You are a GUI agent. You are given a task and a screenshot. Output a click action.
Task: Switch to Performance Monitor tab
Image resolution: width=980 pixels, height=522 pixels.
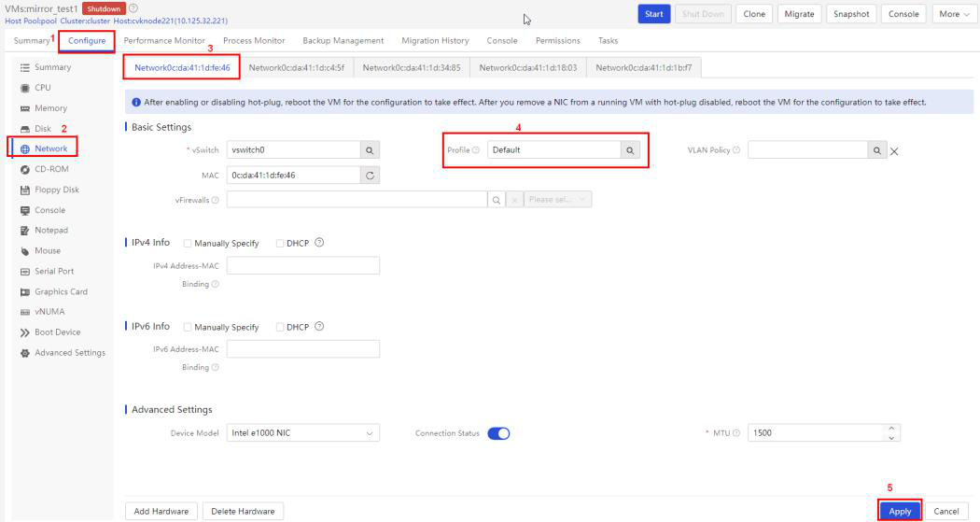[164, 41]
